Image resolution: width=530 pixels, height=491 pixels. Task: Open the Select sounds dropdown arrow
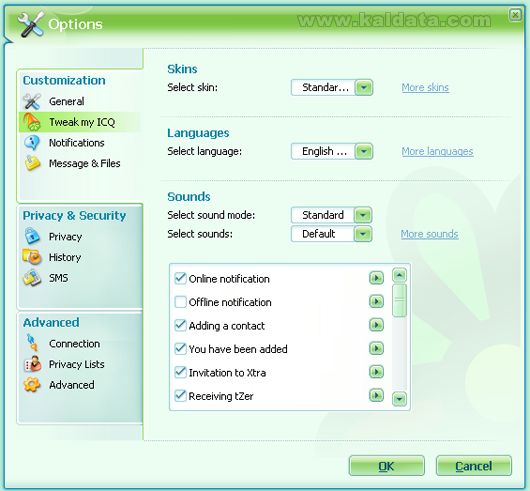[363, 234]
